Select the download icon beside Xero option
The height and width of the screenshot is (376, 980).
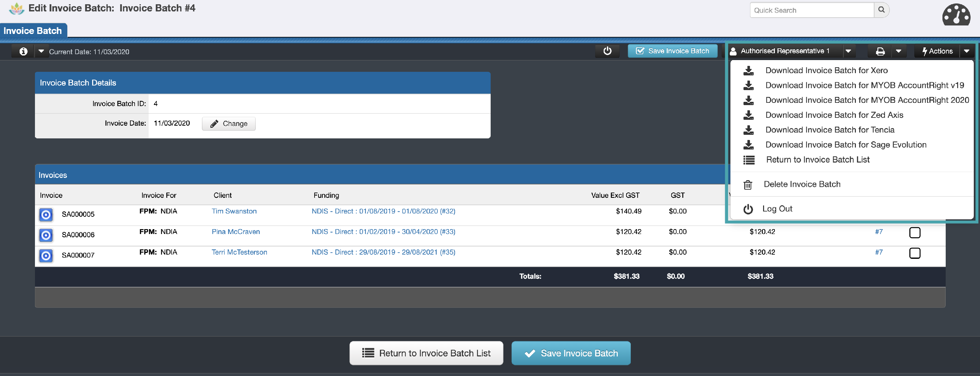pos(748,70)
